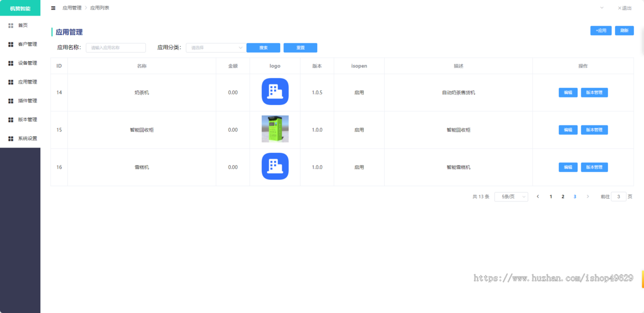The image size is (644, 313).
Task: Select page 3 in pagination
Action: click(x=575, y=197)
